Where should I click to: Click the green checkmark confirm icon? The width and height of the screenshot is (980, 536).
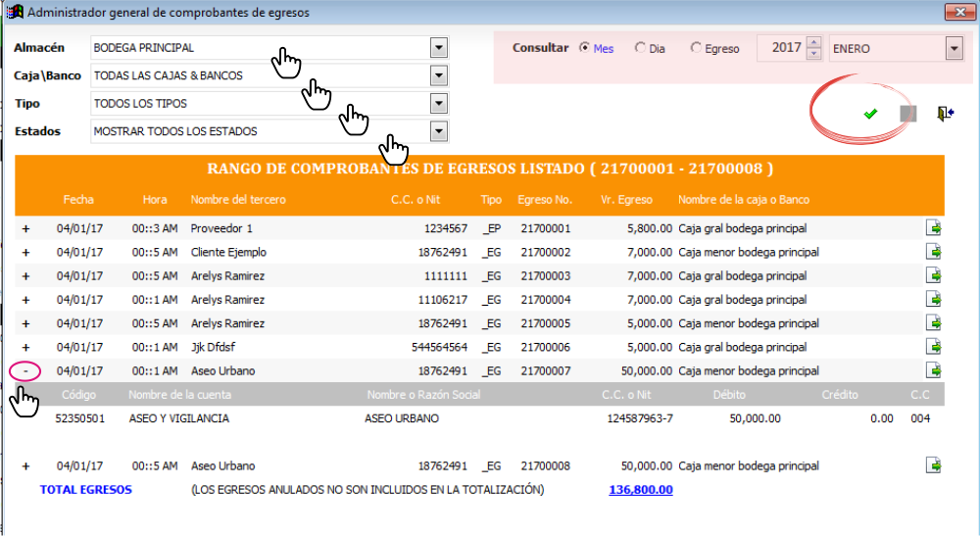click(870, 114)
